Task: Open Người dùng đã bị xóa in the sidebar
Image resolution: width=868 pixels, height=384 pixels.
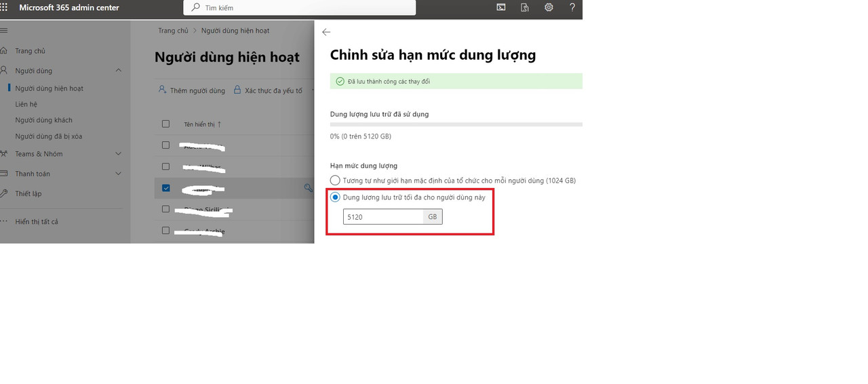Action: 49,136
